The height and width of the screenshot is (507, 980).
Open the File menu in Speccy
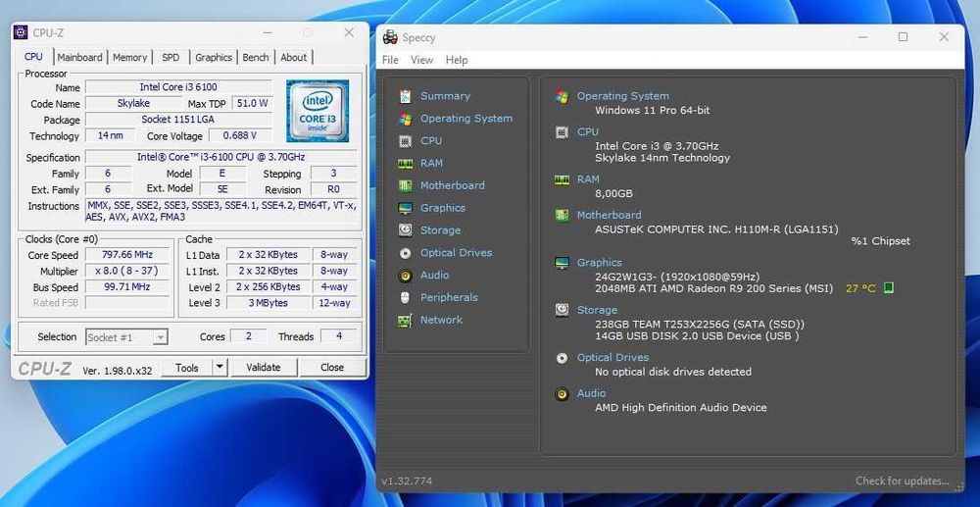390,60
